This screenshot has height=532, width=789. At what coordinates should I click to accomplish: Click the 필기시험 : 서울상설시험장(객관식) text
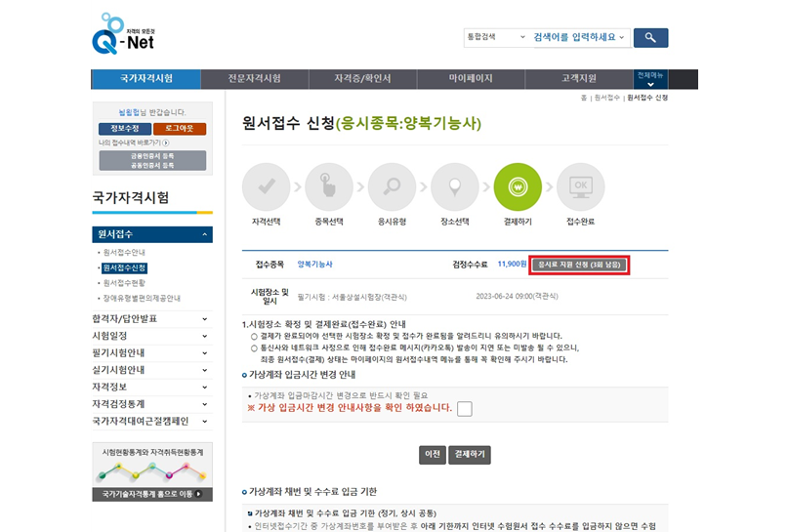tap(353, 297)
